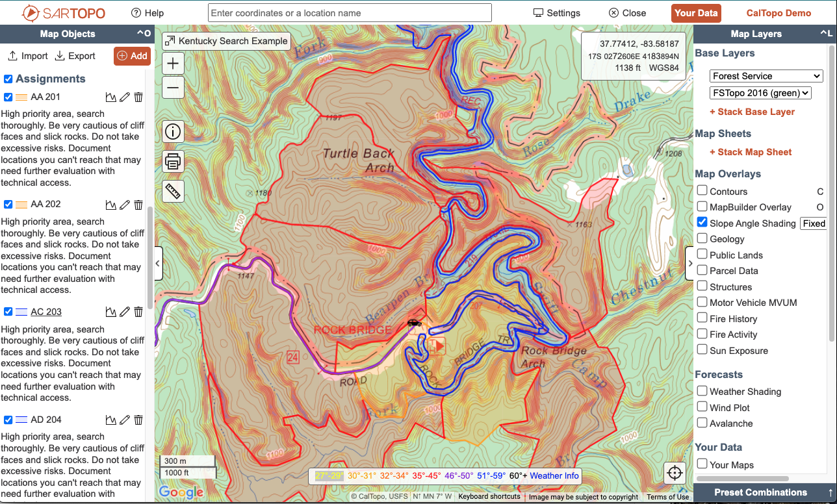Open the slope shading Fixed dropdown
837x504 pixels.
tap(813, 223)
